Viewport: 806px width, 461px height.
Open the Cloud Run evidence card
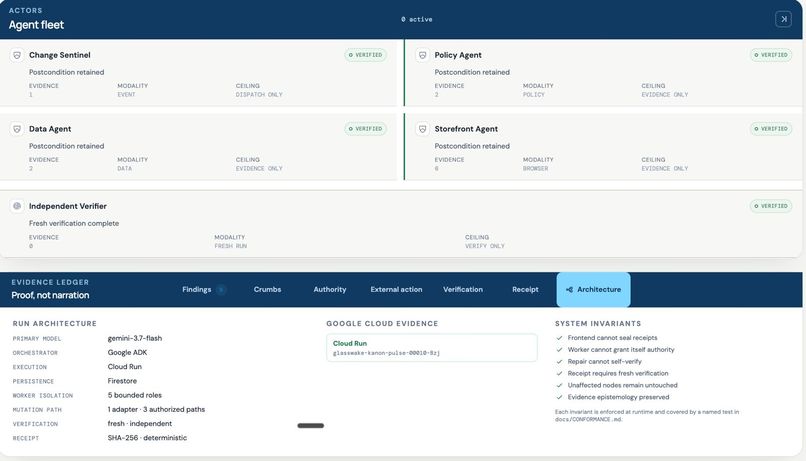pos(432,348)
